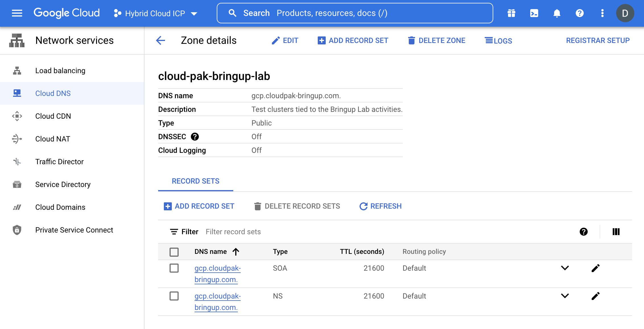Open Cloud NAT in sidebar
The width and height of the screenshot is (644, 329).
[x=72, y=139]
